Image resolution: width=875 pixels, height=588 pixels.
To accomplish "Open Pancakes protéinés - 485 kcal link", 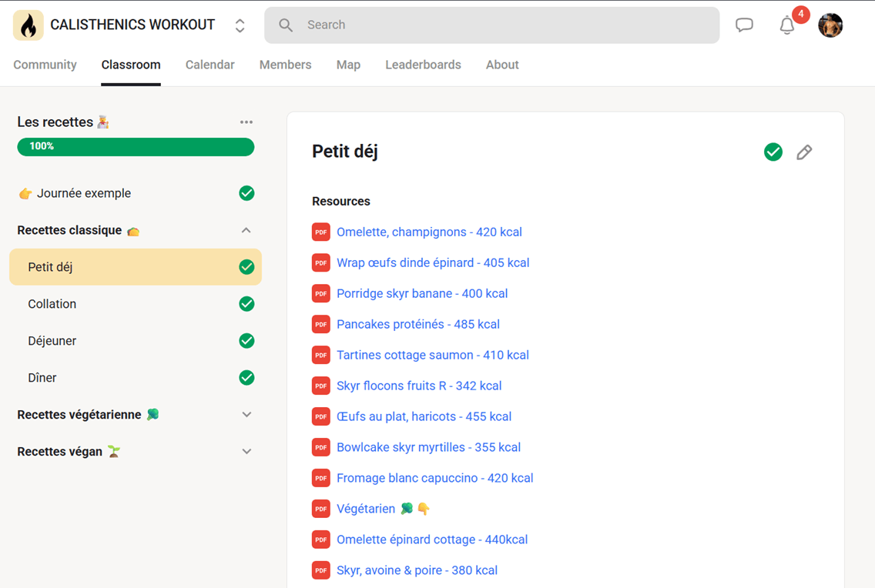I will [418, 324].
